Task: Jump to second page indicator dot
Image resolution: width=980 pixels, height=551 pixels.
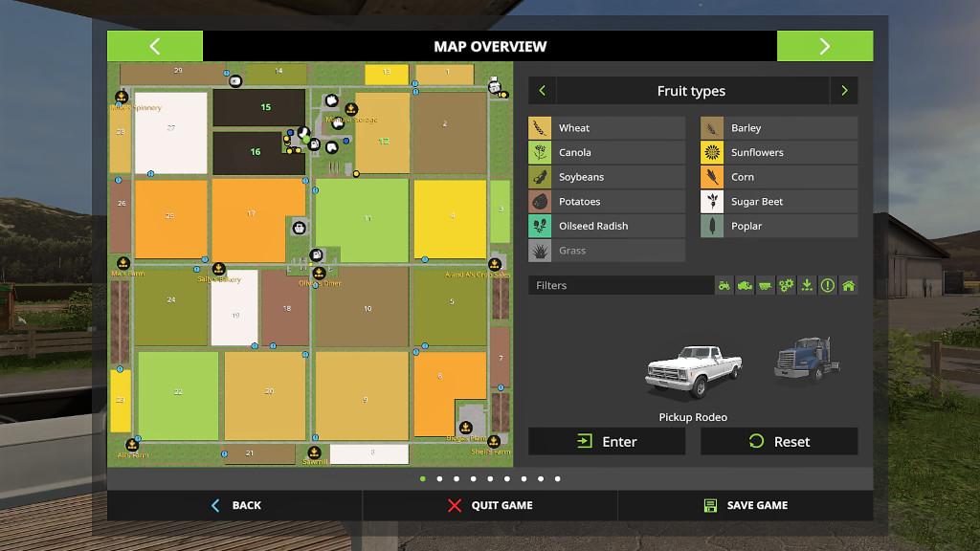Action: (x=439, y=478)
